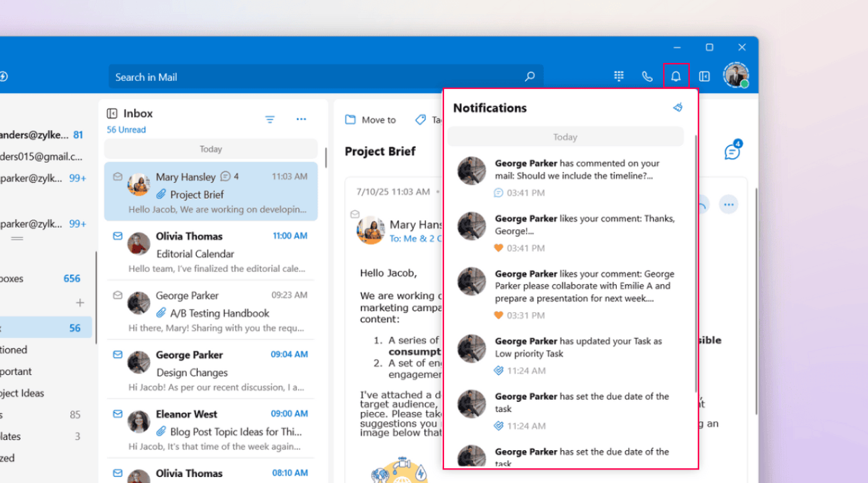The height and width of the screenshot is (483, 868).
Task: Click the Inbox message list scrollbar
Action: (x=325, y=157)
